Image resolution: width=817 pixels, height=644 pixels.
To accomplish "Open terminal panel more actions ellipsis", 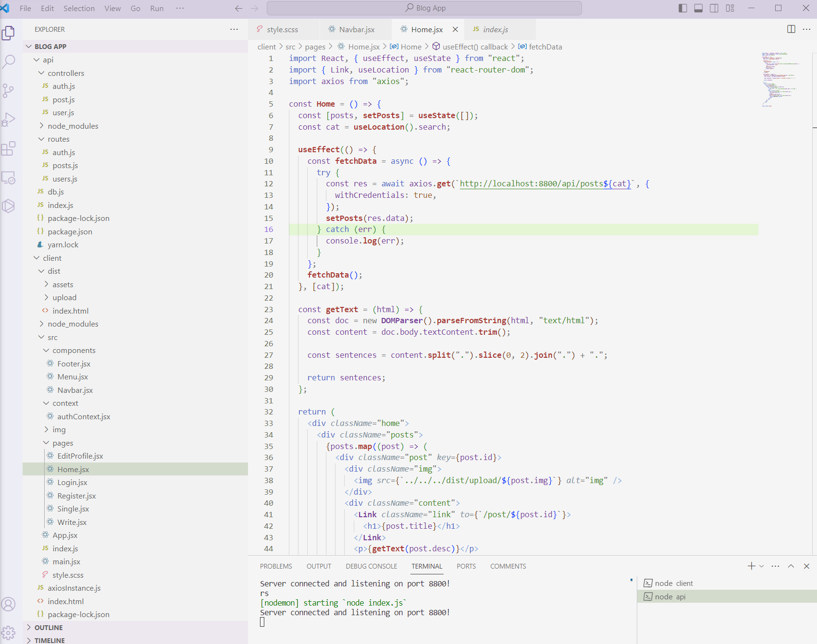I will point(775,566).
